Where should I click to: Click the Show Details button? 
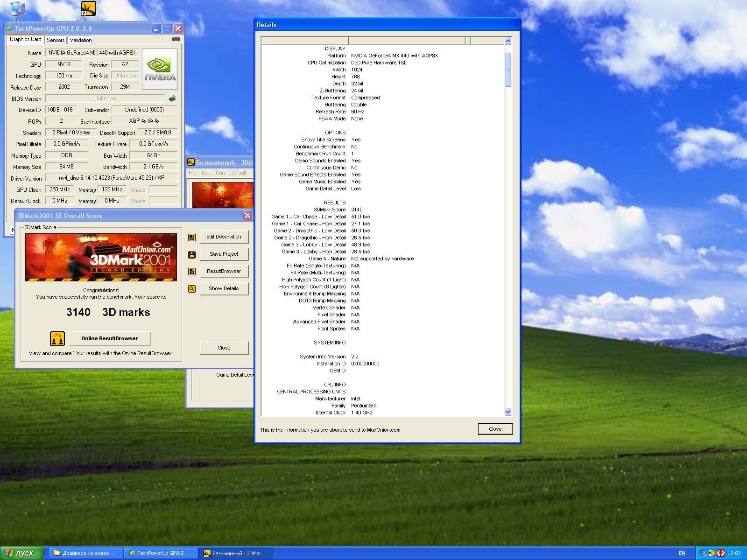pyautogui.click(x=224, y=289)
